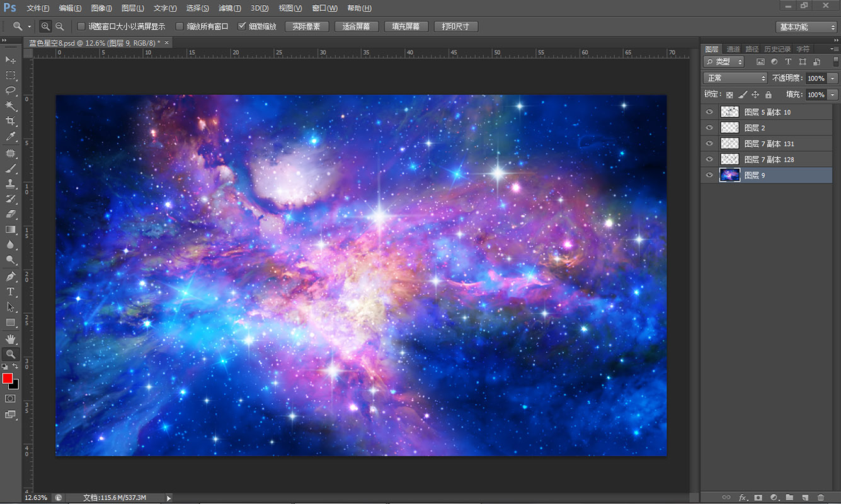Open the 不透明度 opacity slider arrow
841x504 pixels.
pos(833,78)
